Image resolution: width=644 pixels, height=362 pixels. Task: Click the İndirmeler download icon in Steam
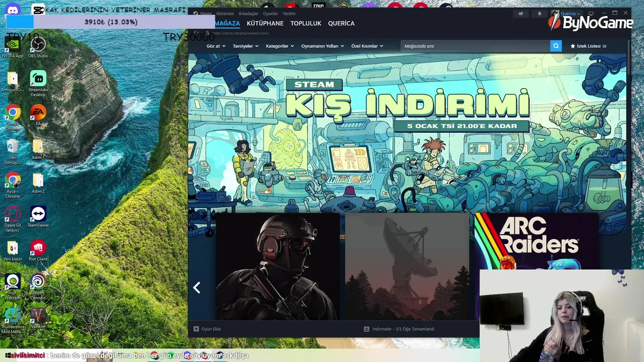(366, 329)
